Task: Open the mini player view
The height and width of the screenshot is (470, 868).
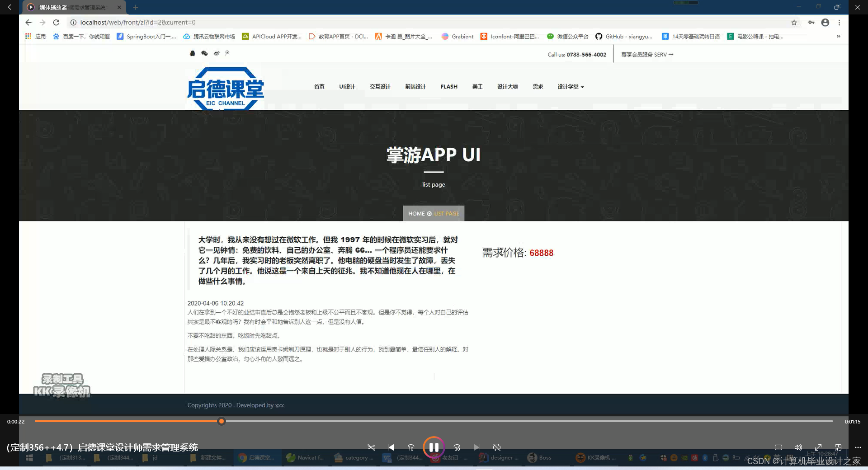Action: (x=838, y=447)
